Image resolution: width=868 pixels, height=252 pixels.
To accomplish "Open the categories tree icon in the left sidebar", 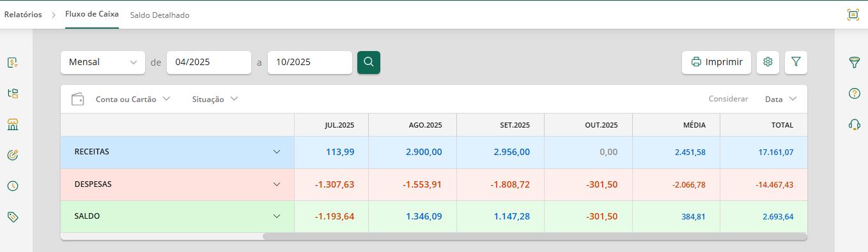I will (12, 93).
